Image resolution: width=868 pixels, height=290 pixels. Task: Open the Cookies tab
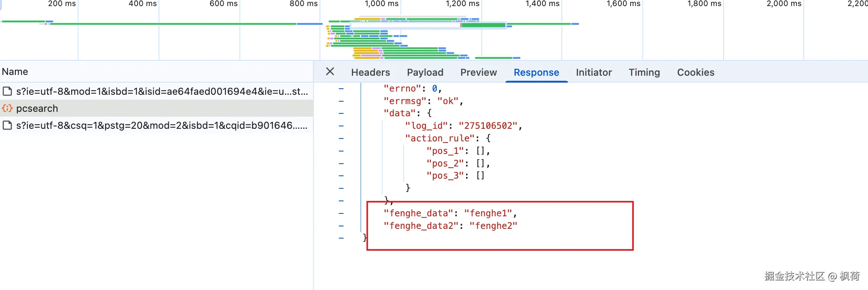coord(696,72)
